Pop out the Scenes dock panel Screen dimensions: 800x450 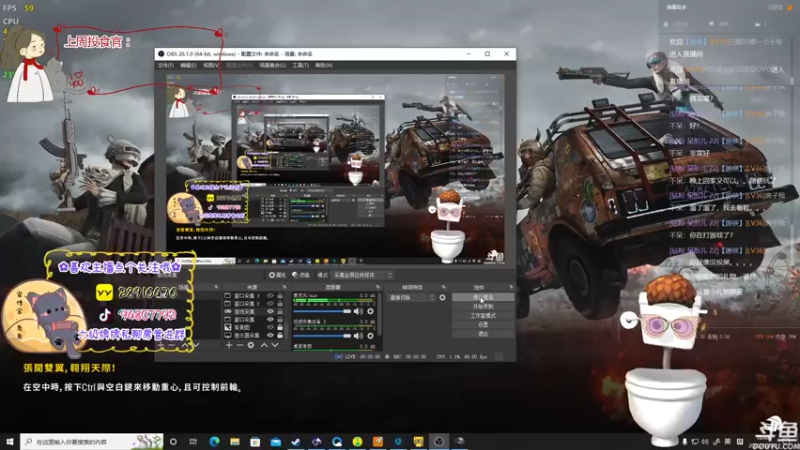click(216, 287)
